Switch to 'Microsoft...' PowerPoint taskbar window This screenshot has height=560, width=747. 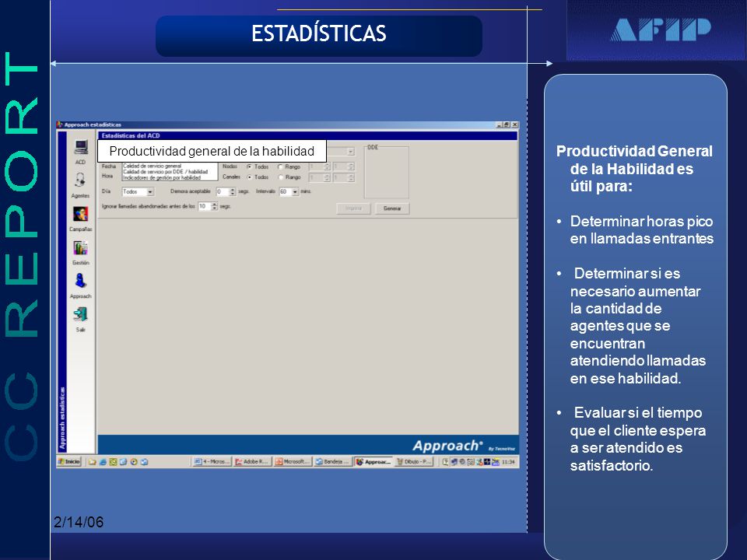click(x=293, y=461)
